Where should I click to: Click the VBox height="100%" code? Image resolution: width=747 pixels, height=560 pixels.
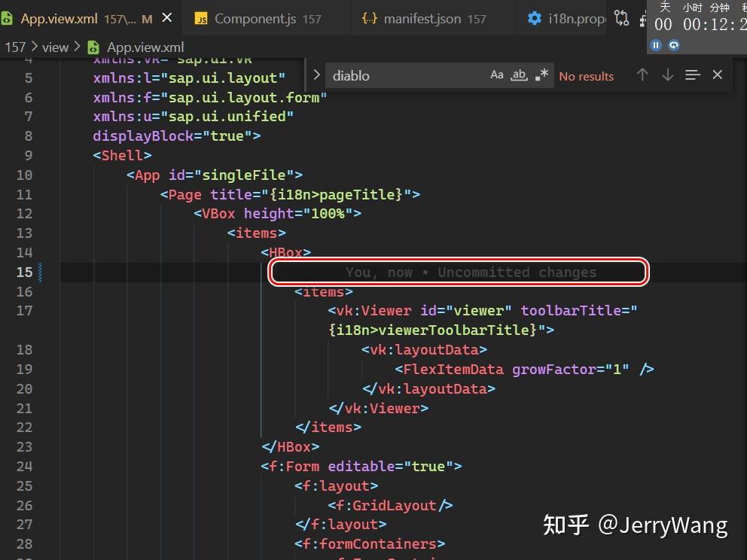pyautogui.click(x=277, y=213)
